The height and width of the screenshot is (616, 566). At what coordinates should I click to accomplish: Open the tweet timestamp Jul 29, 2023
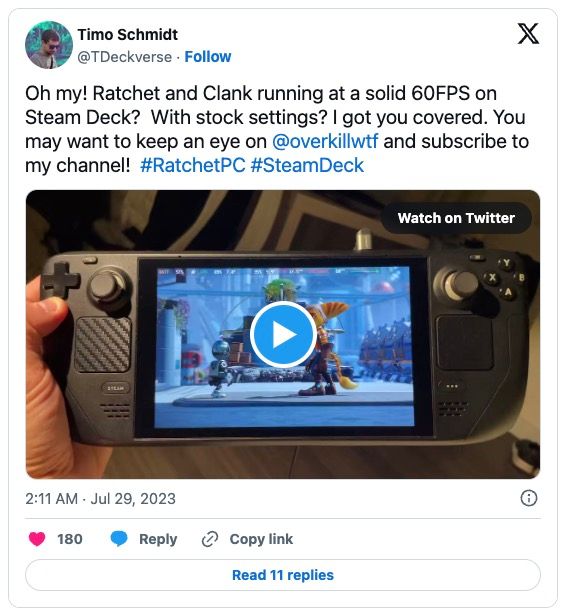(x=101, y=499)
